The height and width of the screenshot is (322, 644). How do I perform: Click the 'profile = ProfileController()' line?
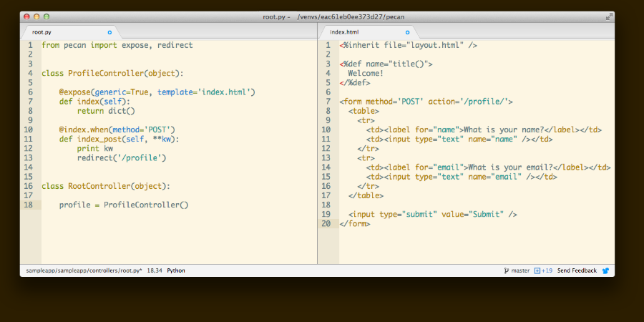[124, 205]
